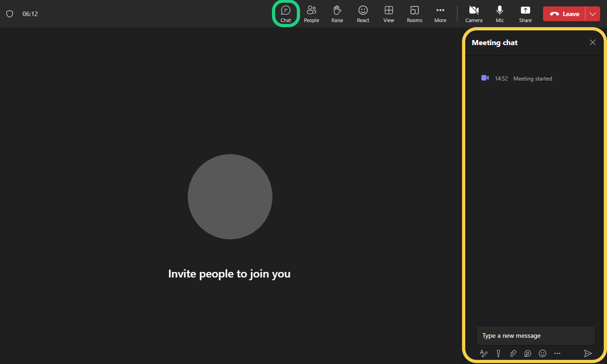Turn on the Camera
The width and height of the screenshot is (607, 364).
click(x=474, y=14)
